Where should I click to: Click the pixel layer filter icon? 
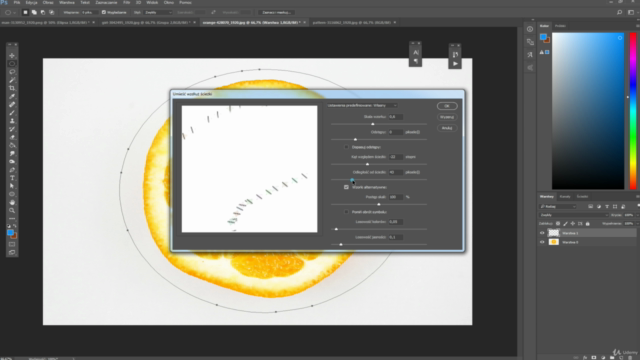pyautogui.click(x=590, y=207)
